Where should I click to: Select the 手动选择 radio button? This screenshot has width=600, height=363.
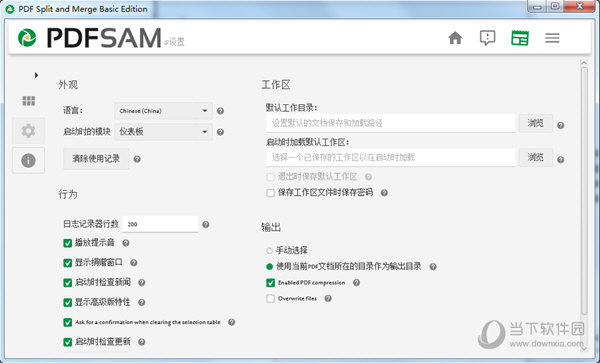point(269,251)
